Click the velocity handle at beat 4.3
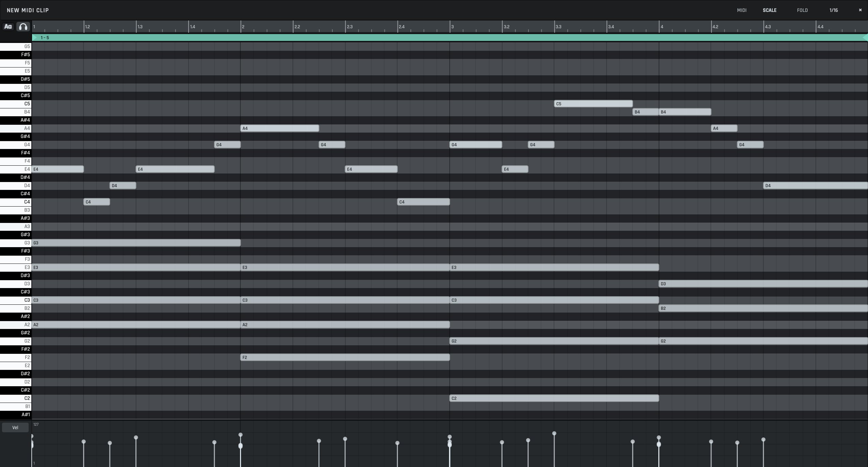The image size is (868, 467). point(763,439)
